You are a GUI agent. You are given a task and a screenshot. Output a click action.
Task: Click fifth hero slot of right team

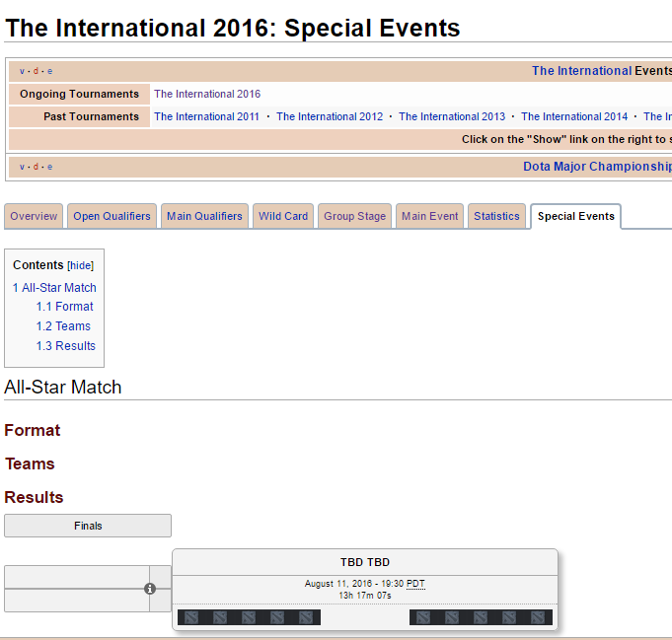[x=538, y=617]
